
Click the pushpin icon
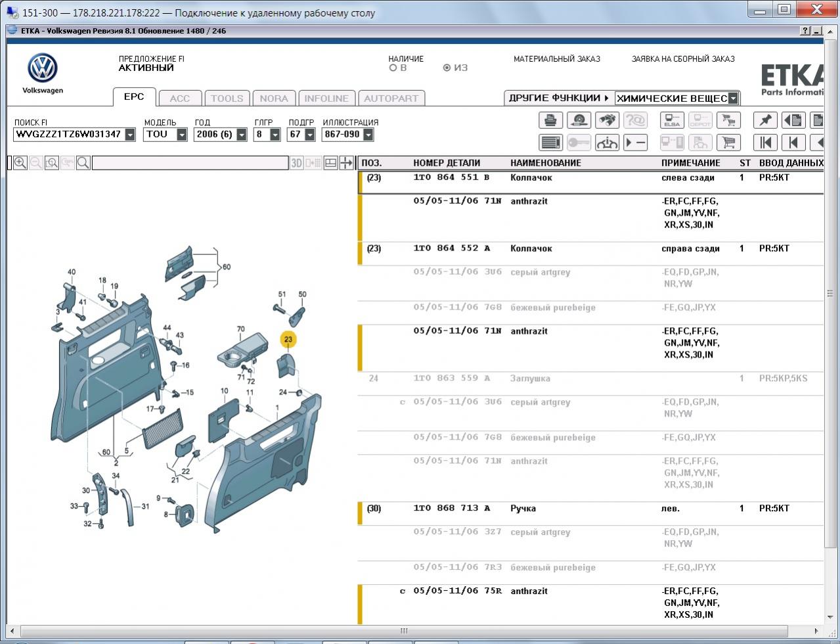tap(765, 120)
